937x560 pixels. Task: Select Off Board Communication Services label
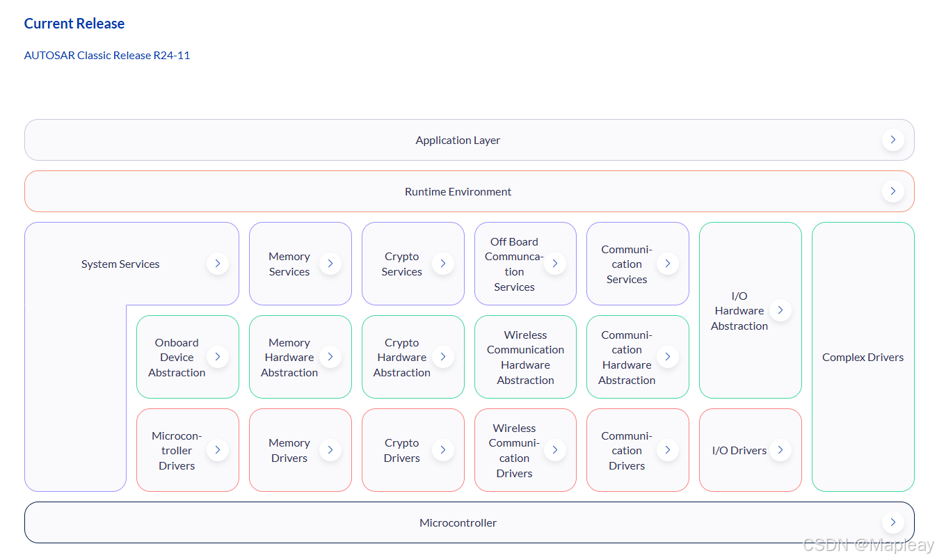(x=515, y=264)
